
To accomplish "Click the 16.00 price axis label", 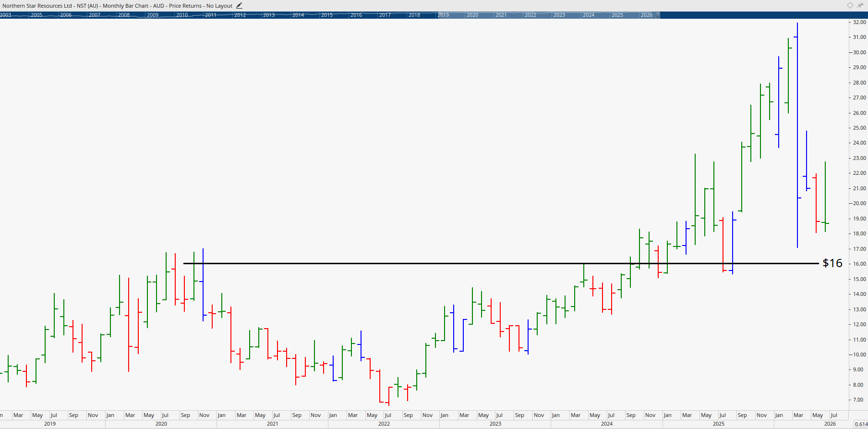I will [x=859, y=264].
